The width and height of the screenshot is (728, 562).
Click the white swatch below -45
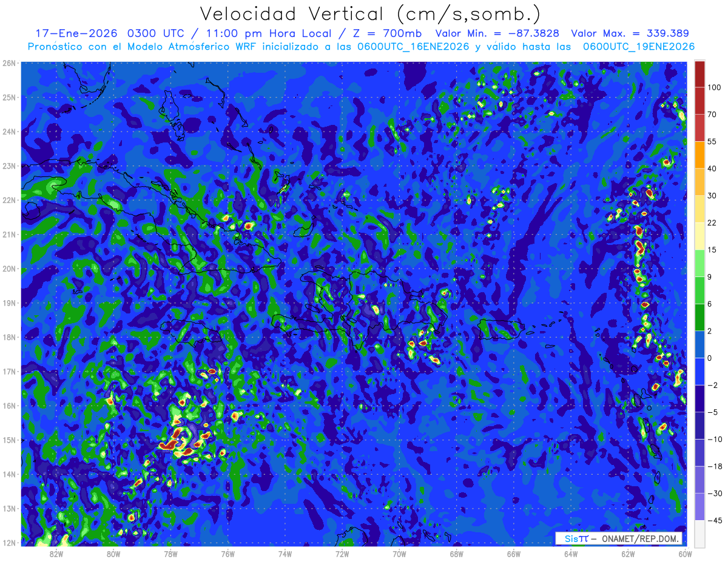point(699,534)
